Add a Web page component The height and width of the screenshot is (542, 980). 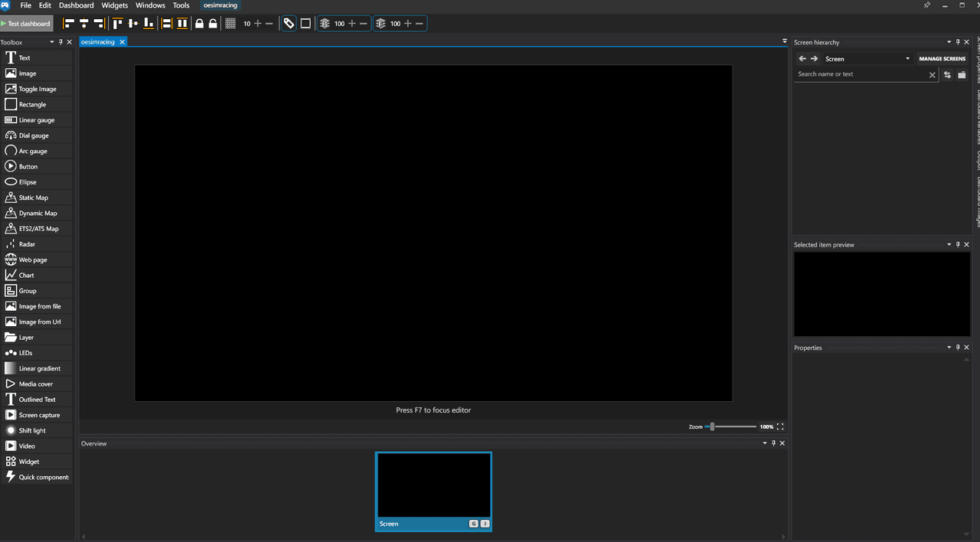pyautogui.click(x=36, y=260)
